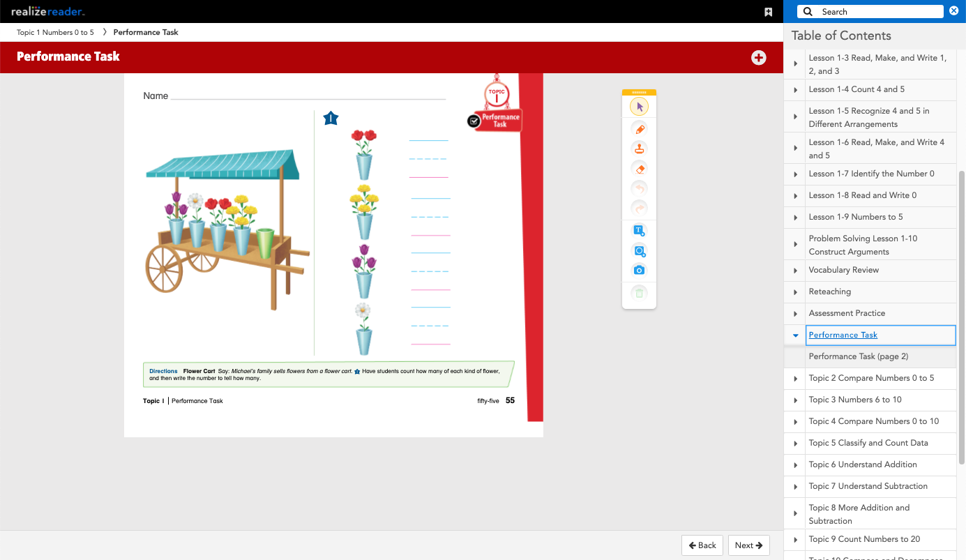Click the blue star number 1 marker
Screen dimensions: 966x560
(x=331, y=119)
